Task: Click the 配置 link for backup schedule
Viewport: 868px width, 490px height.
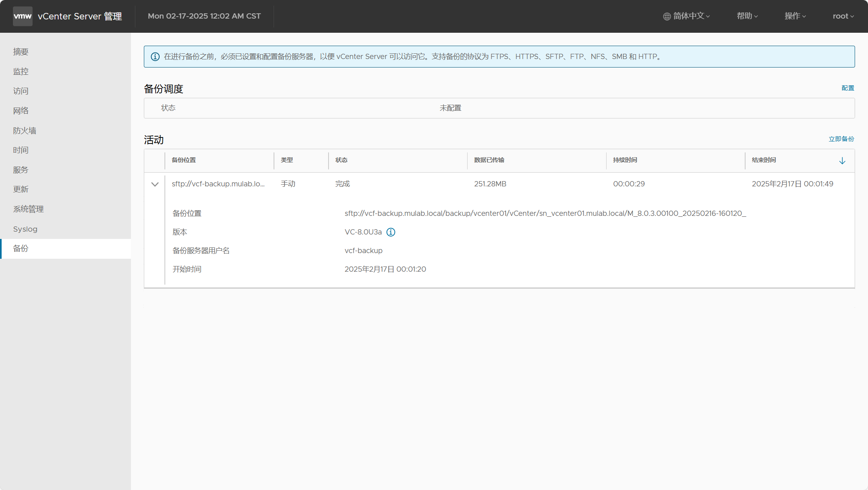Action: click(x=847, y=88)
